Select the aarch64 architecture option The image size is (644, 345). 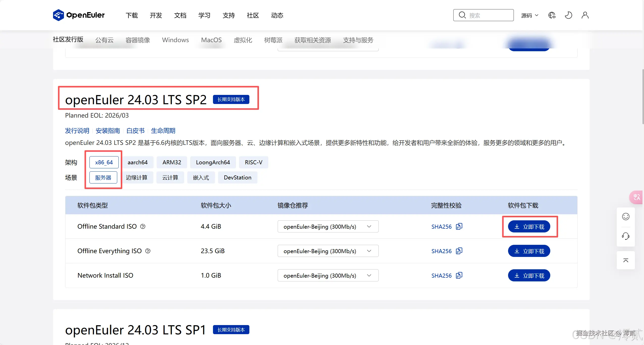click(x=137, y=162)
